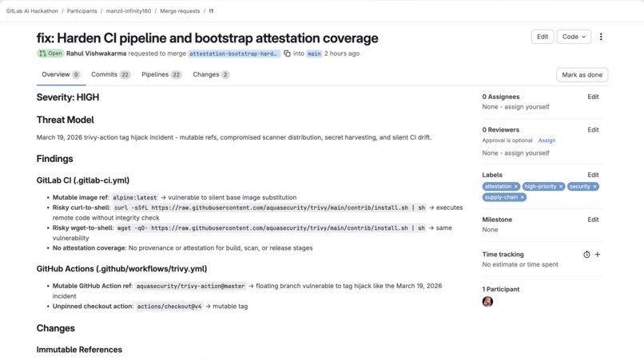This screenshot has width=644, height=360.
Task: Remove the attestation label
Action: pyautogui.click(x=516, y=187)
